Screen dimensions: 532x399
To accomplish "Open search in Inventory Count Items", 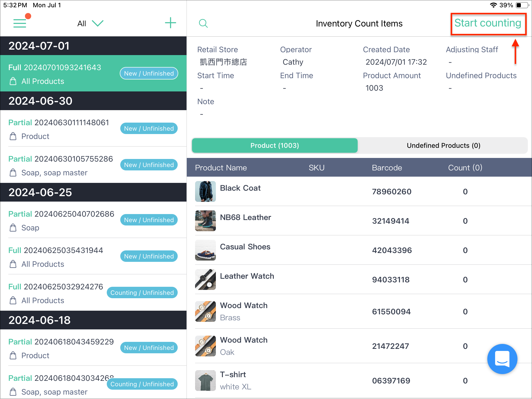I will tap(203, 23).
